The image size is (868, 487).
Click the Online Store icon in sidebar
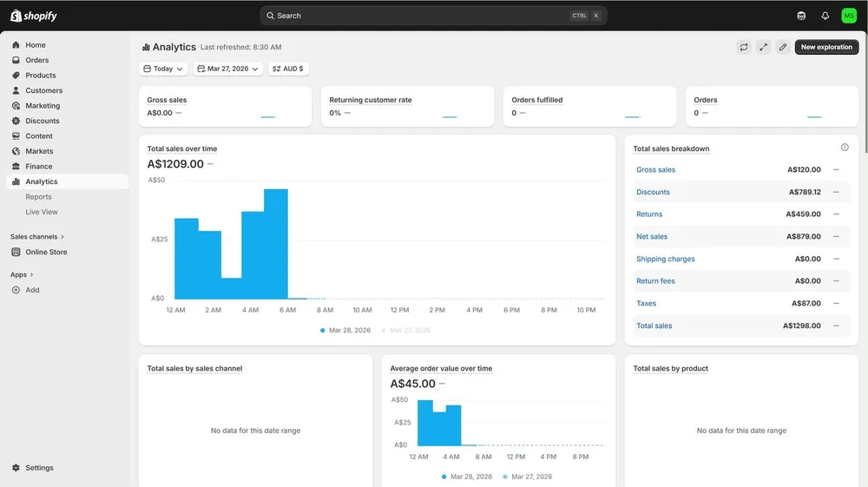coord(16,252)
